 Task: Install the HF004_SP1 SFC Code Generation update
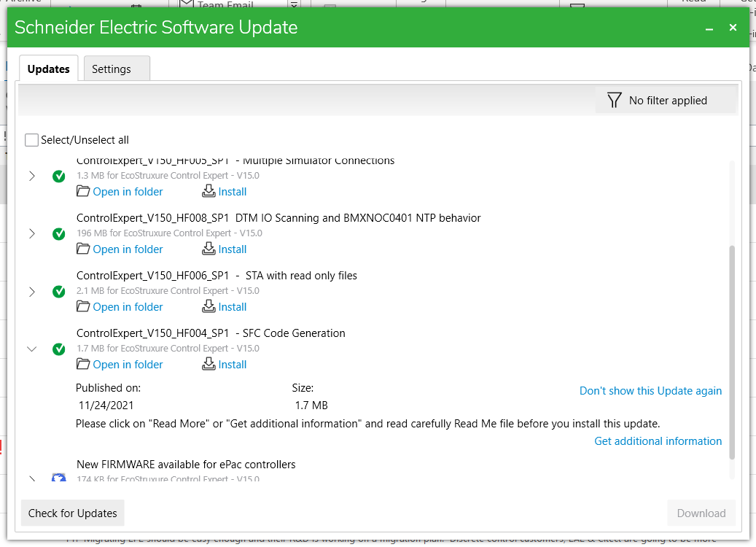[x=233, y=365]
